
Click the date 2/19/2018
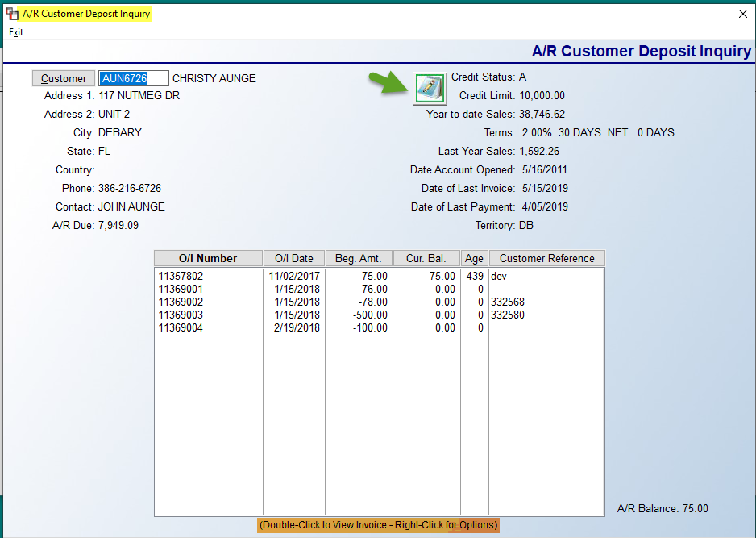coord(297,328)
